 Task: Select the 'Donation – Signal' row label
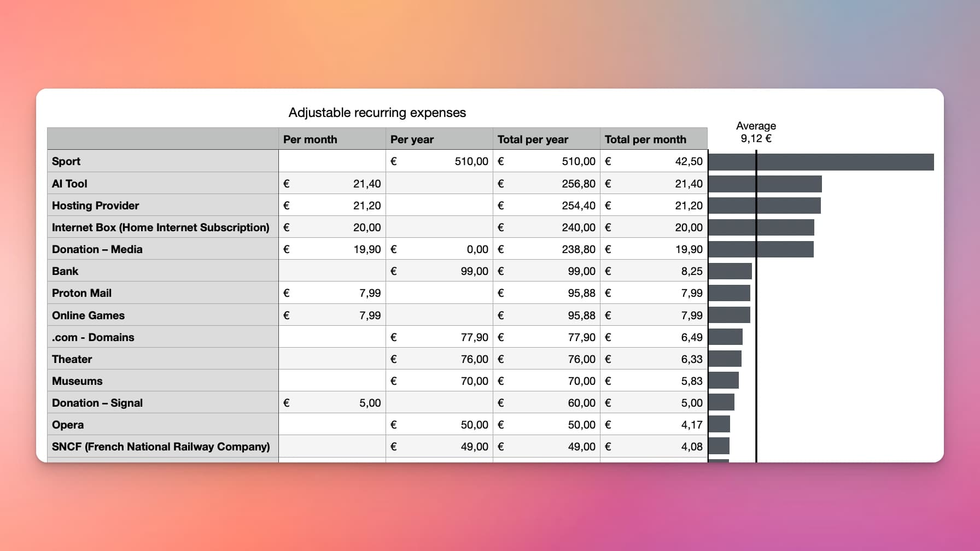pos(163,403)
